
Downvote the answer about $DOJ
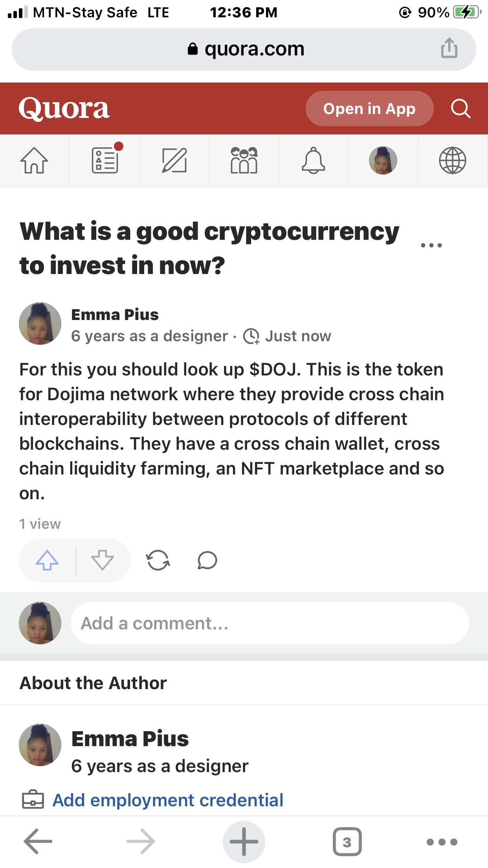click(103, 560)
